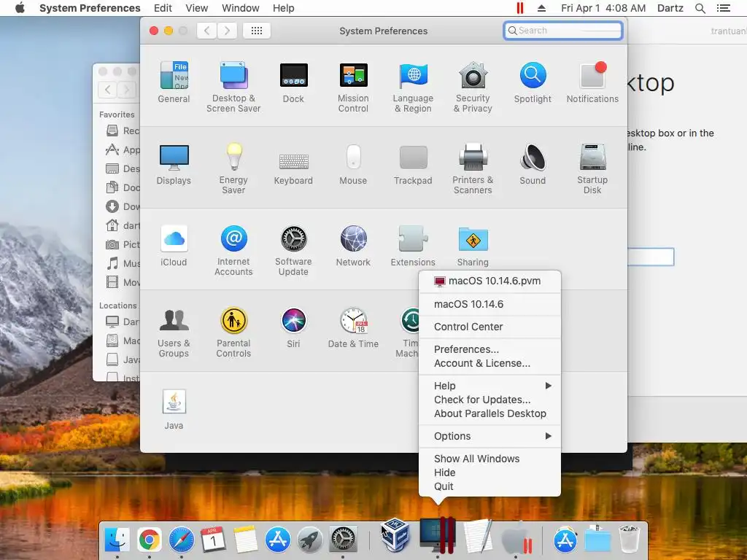Open Notification Center list icon
This screenshot has width=747, height=560.
point(723,8)
